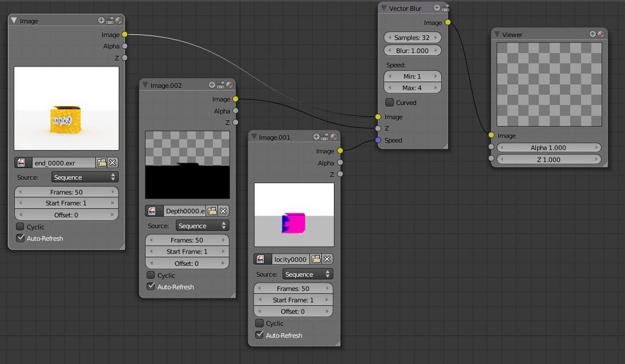Increase Frames: 50 in Image node via right arrow
The image size is (625, 364).
tap(113, 192)
